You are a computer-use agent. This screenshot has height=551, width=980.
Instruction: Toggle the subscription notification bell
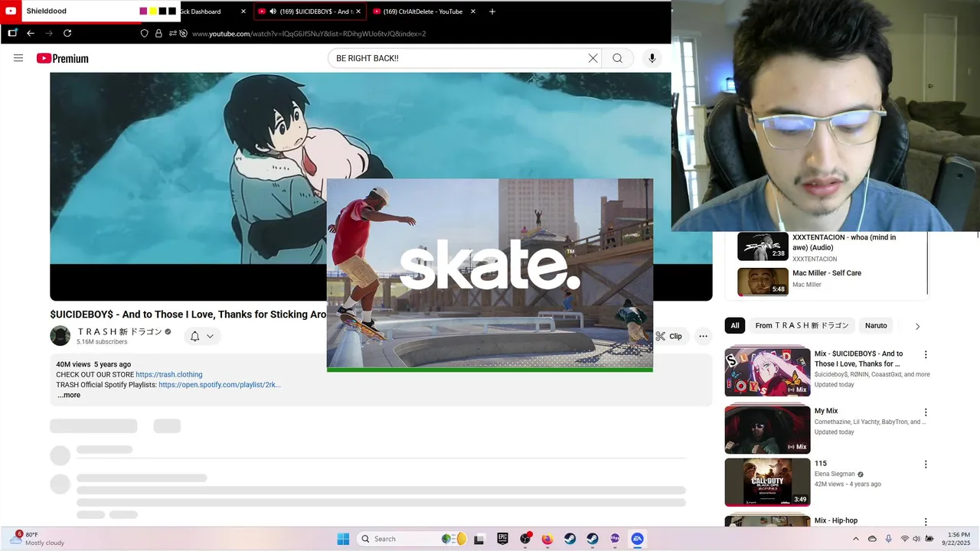(x=194, y=336)
